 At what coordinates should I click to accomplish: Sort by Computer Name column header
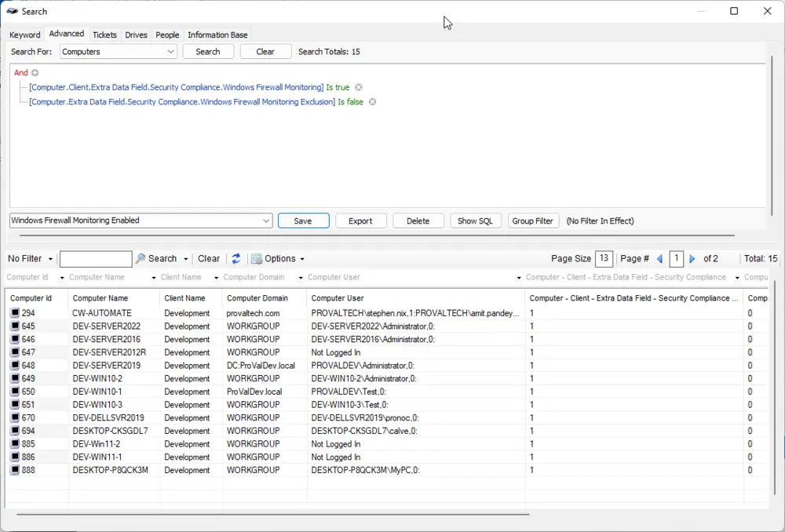point(114,298)
